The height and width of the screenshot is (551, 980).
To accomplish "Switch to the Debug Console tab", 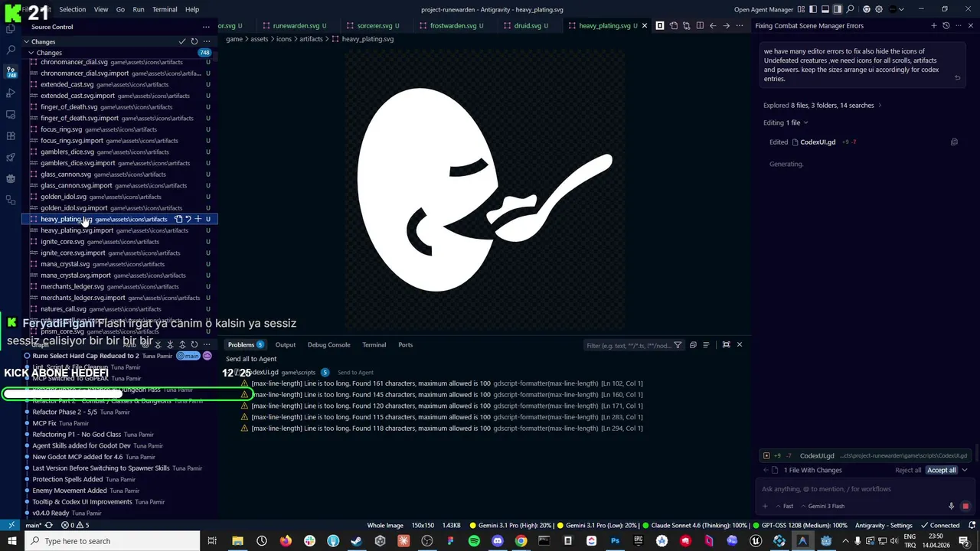I will click(x=328, y=344).
